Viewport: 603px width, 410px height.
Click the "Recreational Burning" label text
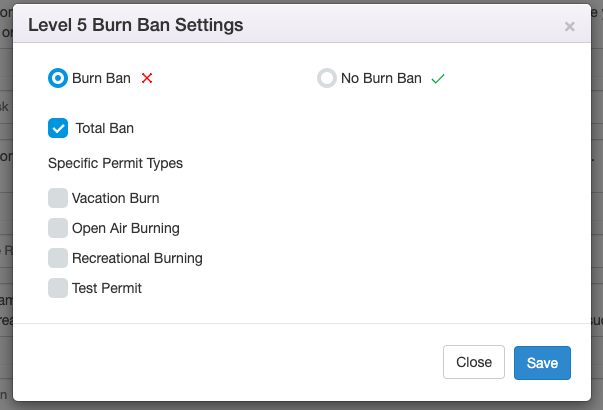coord(137,258)
